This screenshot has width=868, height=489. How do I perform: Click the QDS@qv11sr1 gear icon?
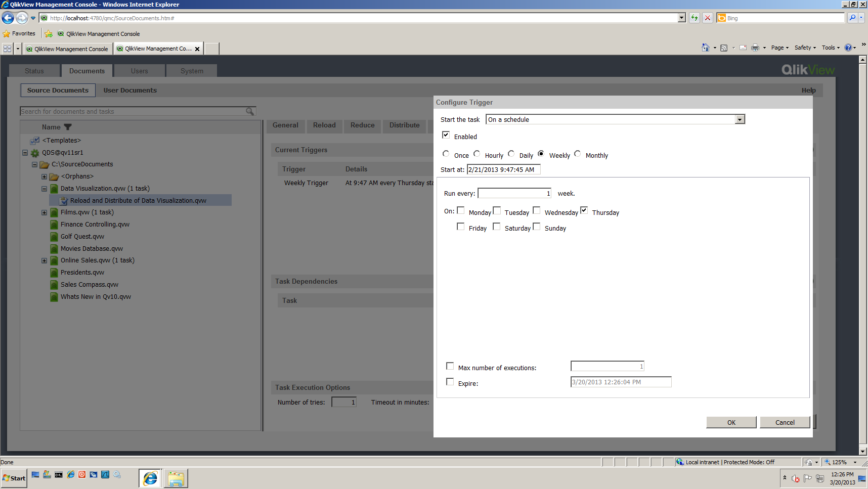click(x=34, y=152)
